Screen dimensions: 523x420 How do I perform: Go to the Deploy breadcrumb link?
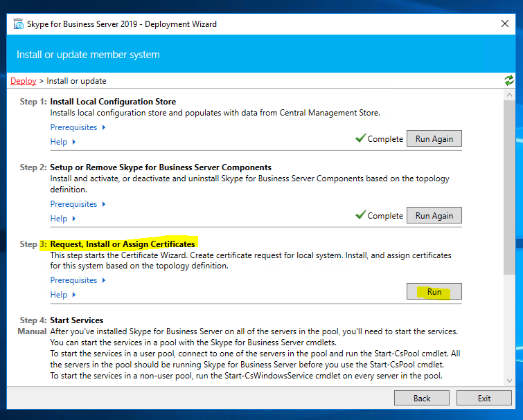pos(24,81)
